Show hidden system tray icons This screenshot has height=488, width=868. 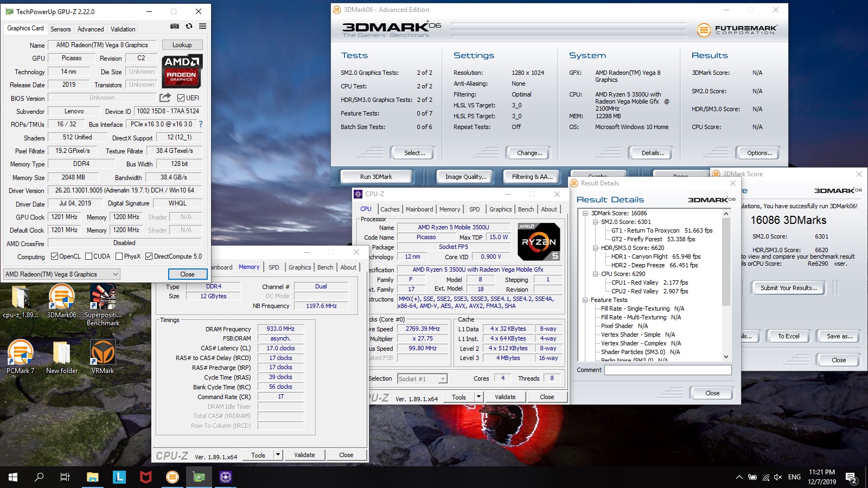click(x=739, y=477)
